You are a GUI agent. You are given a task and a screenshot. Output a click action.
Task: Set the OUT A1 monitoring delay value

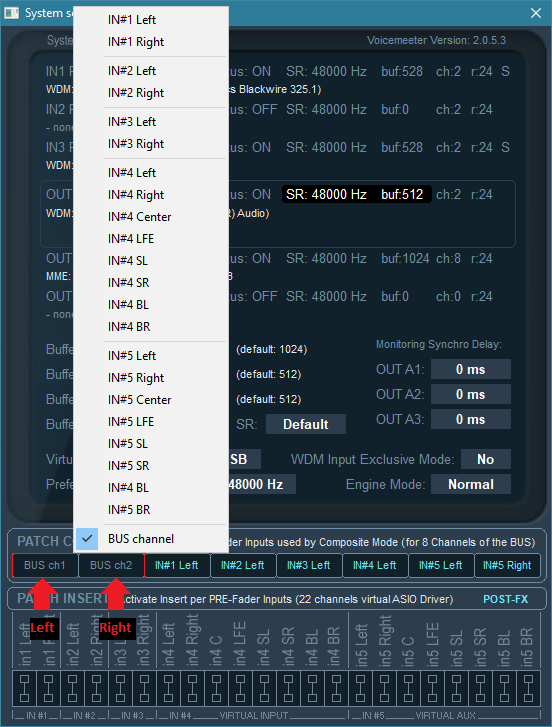[470, 370]
